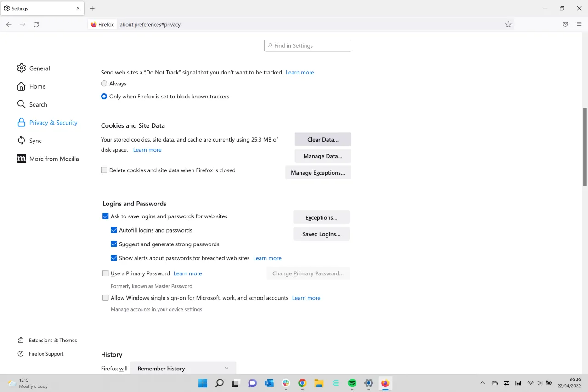Image resolution: width=588 pixels, height=392 pixels.
Task: Open a new tab with the plus button
Action: pyautogui.click(x=92, y=8)
